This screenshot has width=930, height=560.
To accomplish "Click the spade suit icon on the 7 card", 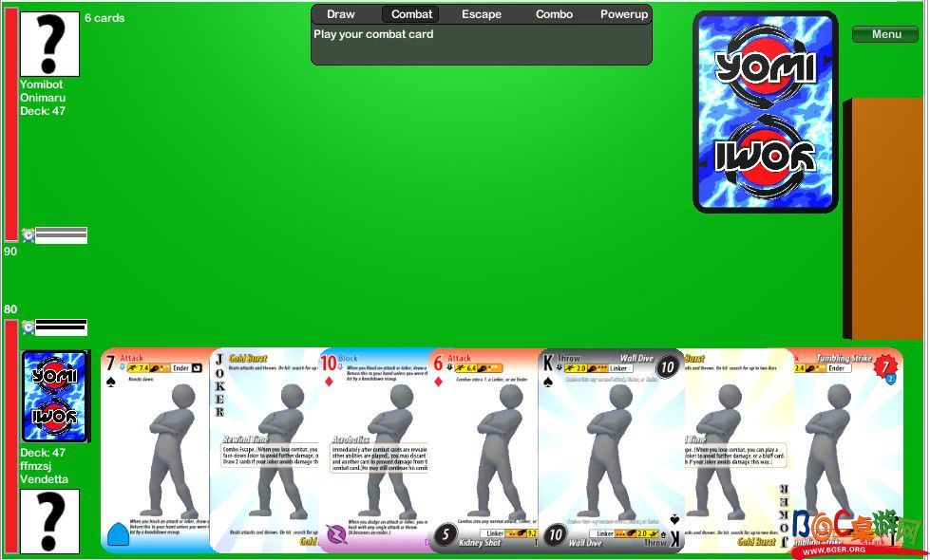I will coord(111,383).
